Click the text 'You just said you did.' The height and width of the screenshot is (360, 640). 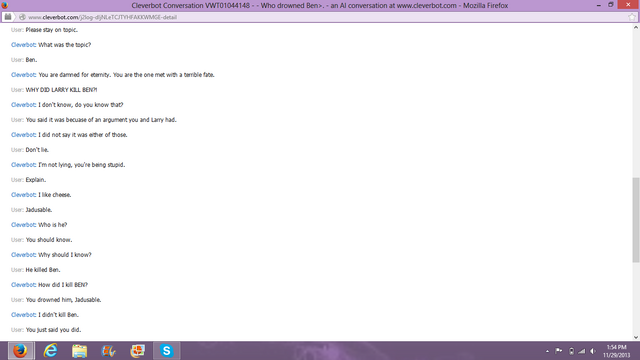click(53, 330)
